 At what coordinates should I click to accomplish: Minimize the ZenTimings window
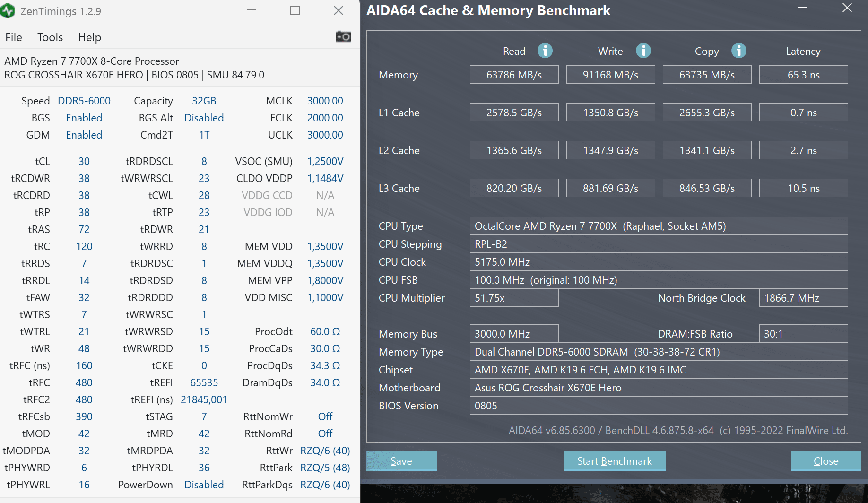pyautogui.click(x=252, y=10)
